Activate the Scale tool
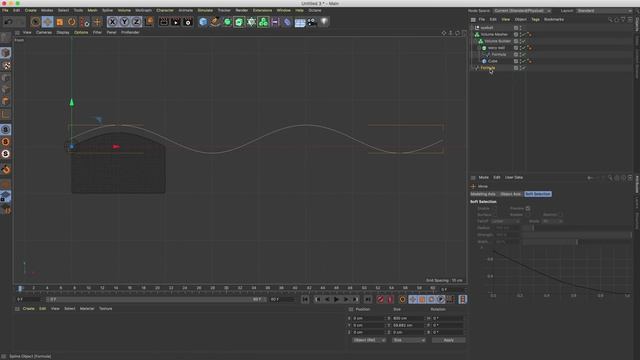 click(x=60, y=22)
